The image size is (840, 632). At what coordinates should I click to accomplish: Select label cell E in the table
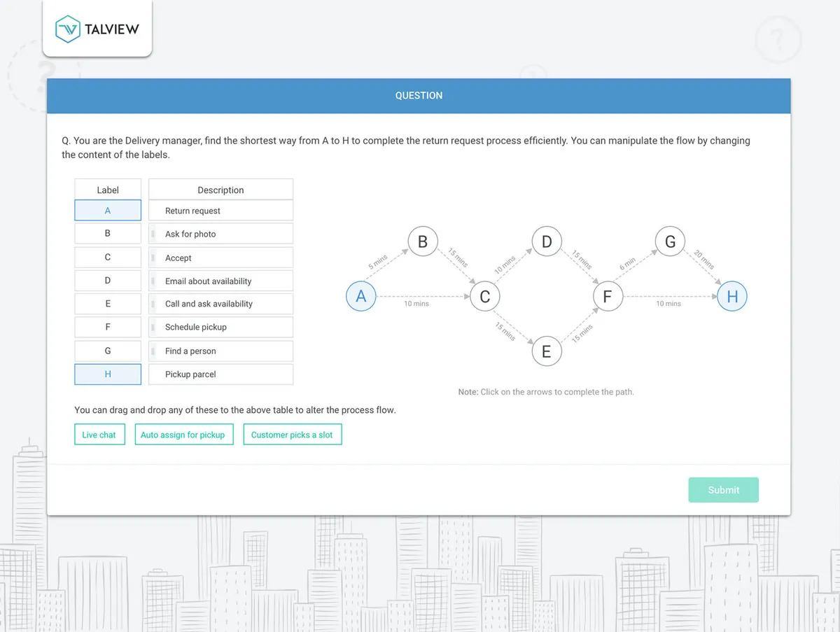pos(108,304)
